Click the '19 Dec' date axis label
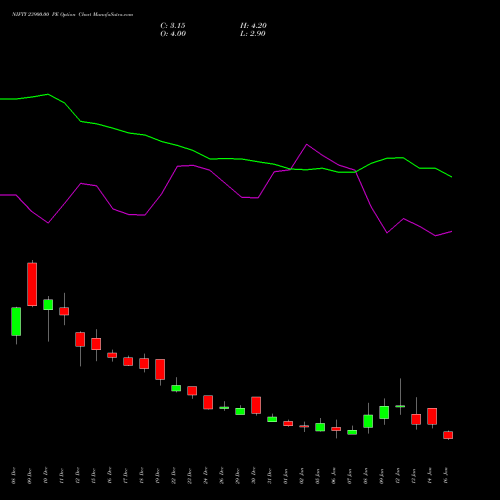500x500 pixels. 158,476
